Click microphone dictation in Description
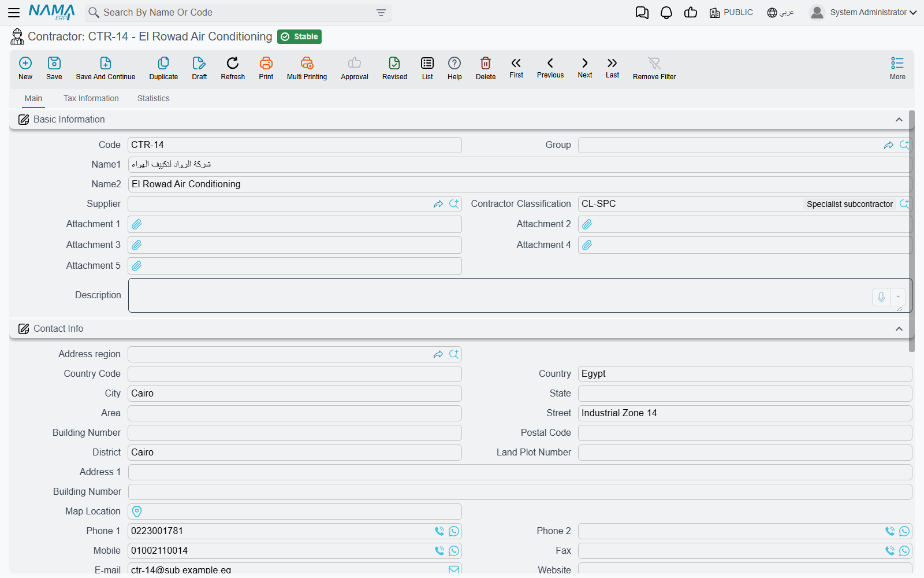924x578 pixels. (881, 297)
